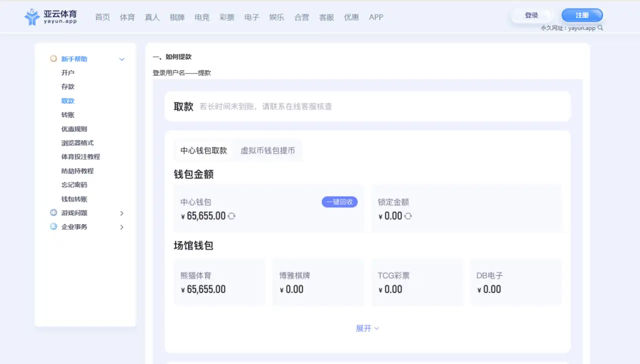The image size is (640, 364).
Task: Click the 亚云体育 logo icon
Action: click(x=32, y=17)
